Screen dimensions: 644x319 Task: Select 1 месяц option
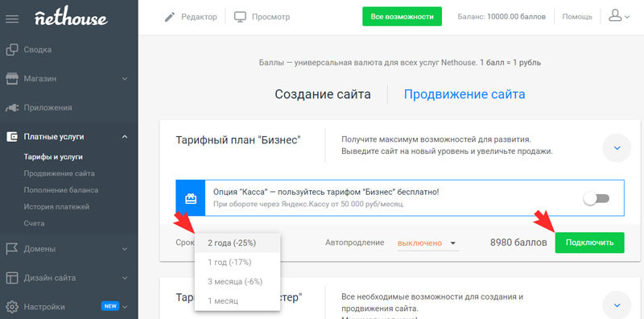237,301
